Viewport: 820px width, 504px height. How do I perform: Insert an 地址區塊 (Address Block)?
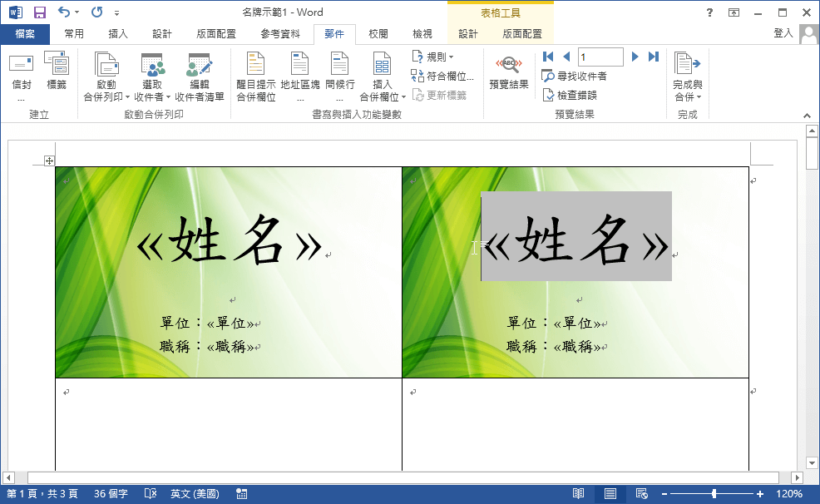click(x=300, y=73)
